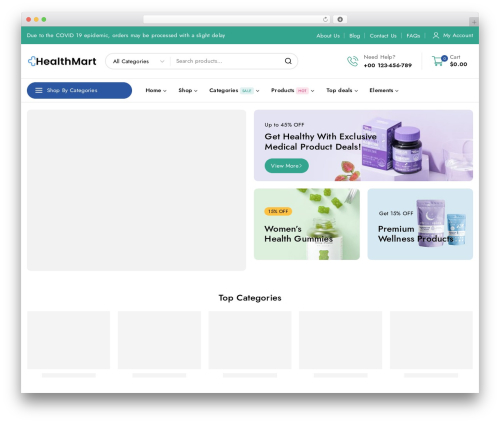Click the HealthMart logo

62,61
